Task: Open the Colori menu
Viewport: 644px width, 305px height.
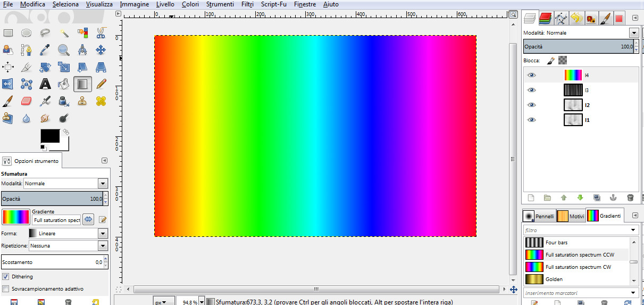Action: pos(190,4)
